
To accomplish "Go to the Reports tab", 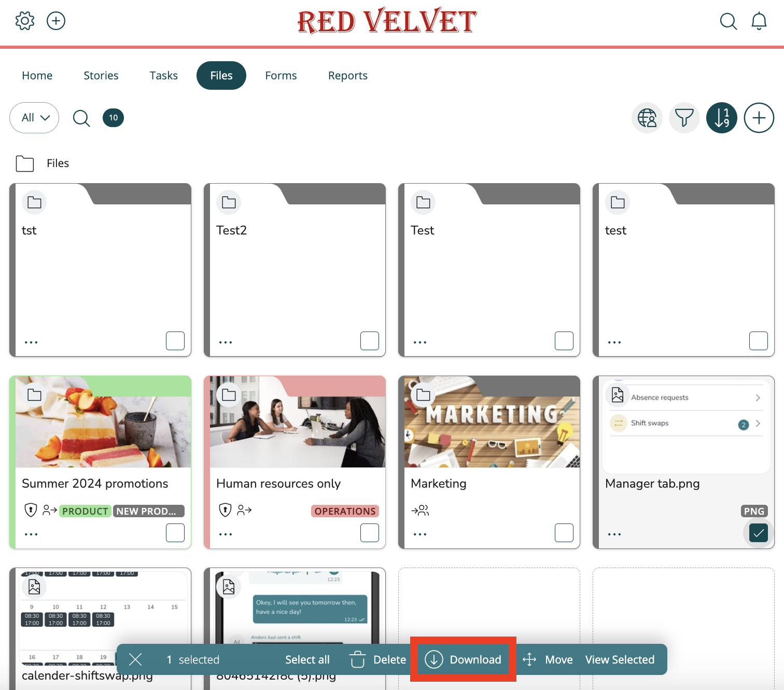I will pos(348,76).
